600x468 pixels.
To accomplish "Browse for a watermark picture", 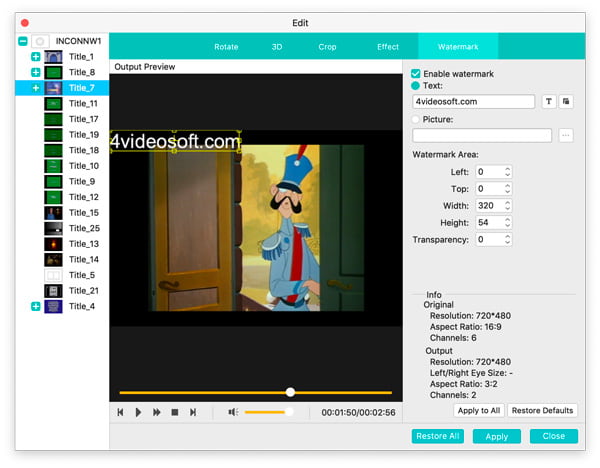I will (x=566, y=135).
